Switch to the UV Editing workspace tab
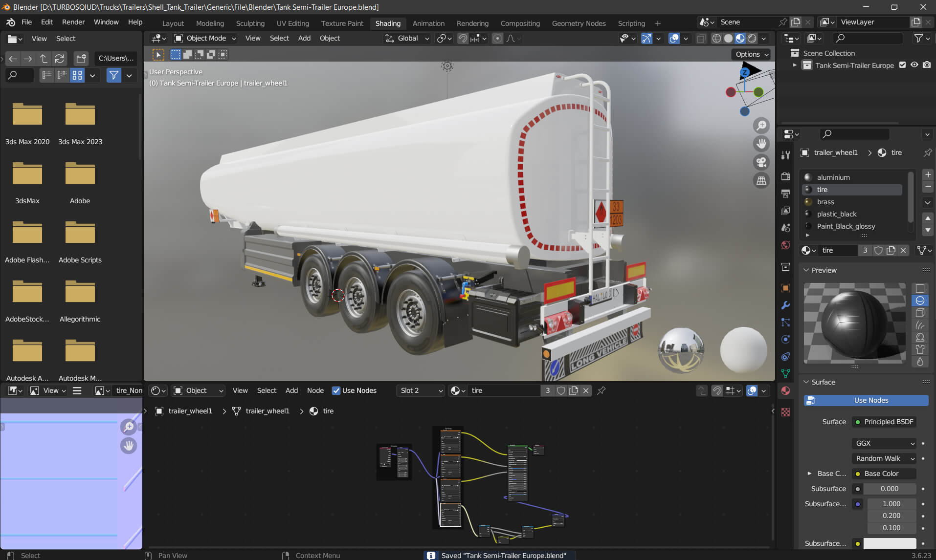Viewport: 936px width, 560px height. pyautogui.click(x=292, y=23)
